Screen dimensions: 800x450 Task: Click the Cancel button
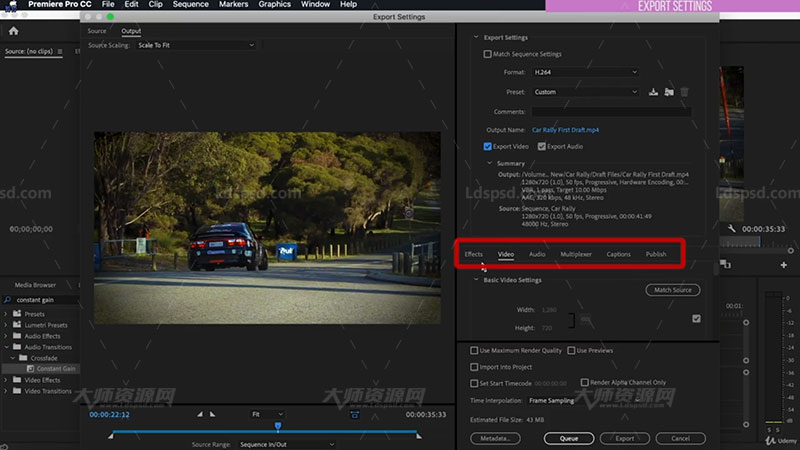coord(681,438)
